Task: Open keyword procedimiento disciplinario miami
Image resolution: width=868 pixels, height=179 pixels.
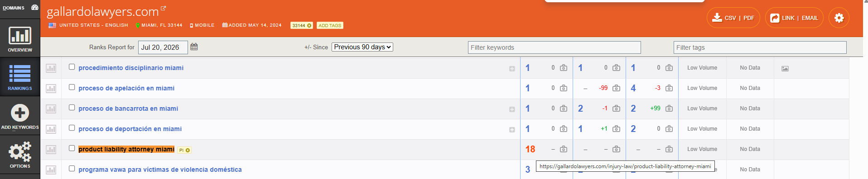Action: [x=131, y=68]
